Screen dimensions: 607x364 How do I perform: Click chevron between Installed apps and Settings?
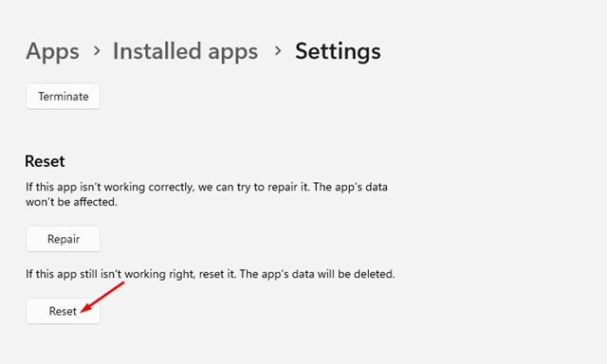tap(277, 50)
